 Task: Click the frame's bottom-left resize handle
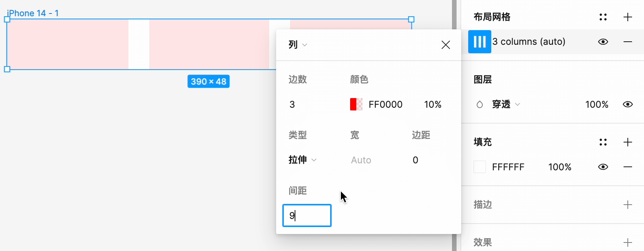7,70
